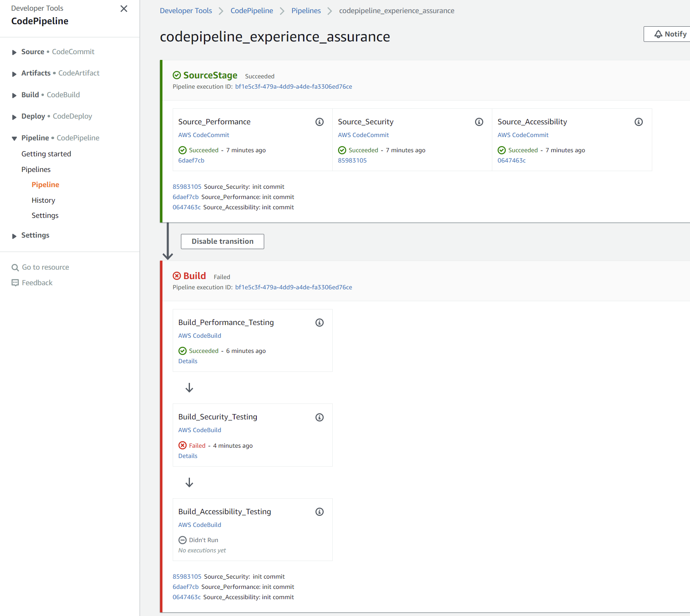Open Details link for Build_Performance_Testing
The width and height of the screenshot is (690, 616).
click(188, 361)
